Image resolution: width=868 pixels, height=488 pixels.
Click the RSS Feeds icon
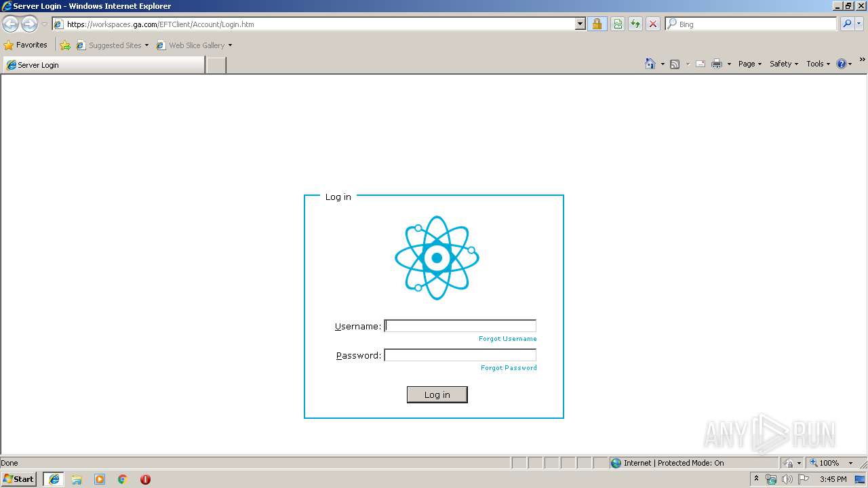[x=675, y=64]
